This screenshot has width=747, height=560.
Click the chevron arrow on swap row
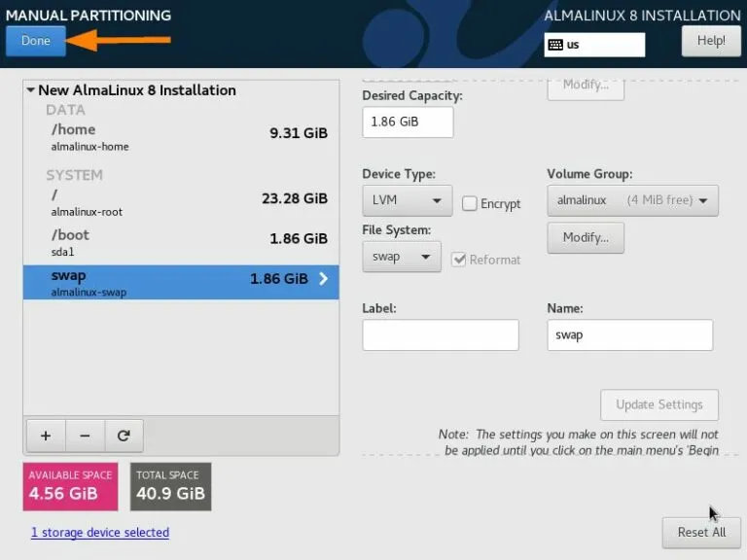coord(324,279)
